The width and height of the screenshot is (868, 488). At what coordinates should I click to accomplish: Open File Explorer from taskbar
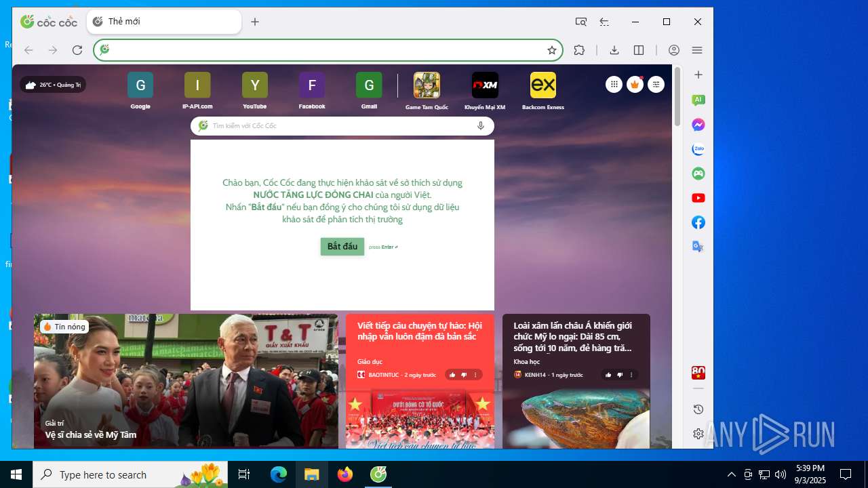click(311, 474)
